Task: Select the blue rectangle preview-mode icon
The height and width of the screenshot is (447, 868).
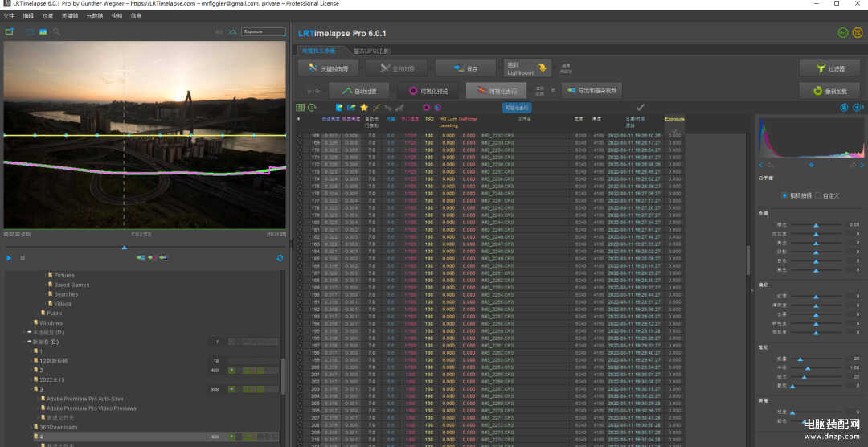Action: pyautogui.click(x=30, y=31)
